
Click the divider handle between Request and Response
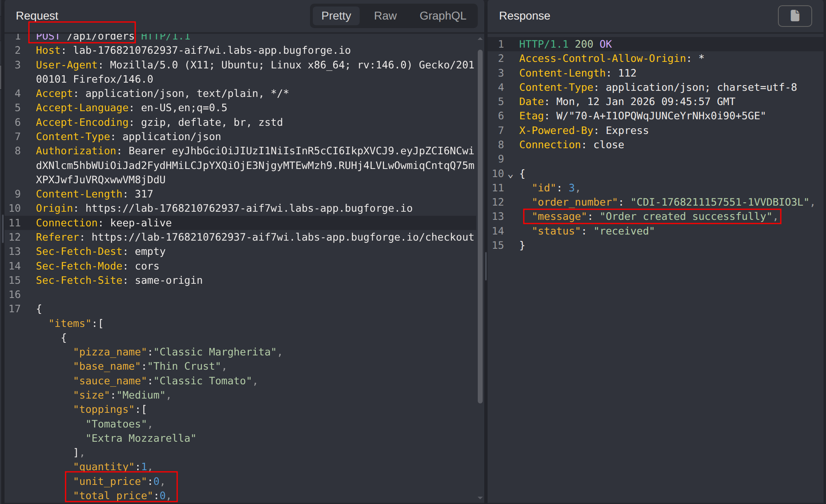[x=486, y=267]
